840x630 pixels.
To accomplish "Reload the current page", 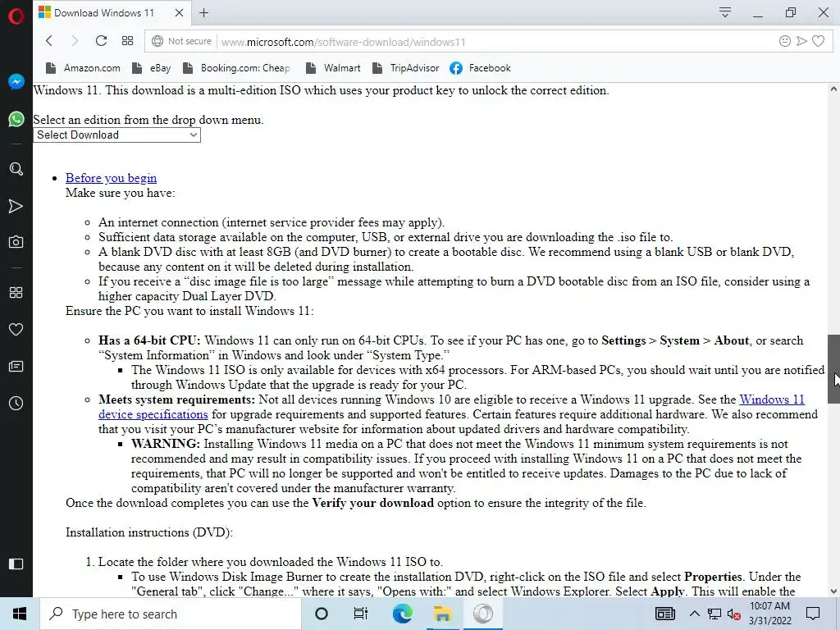I will pos(101,41).
